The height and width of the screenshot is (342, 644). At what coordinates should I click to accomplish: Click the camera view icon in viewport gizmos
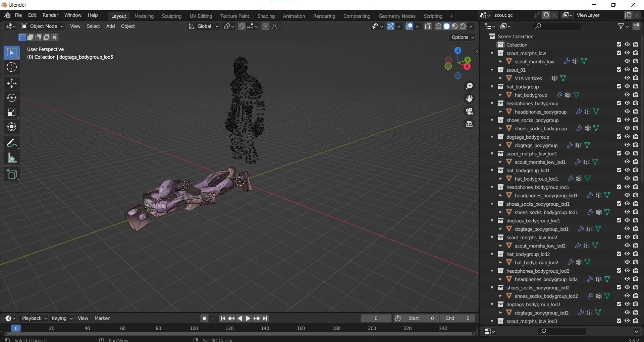click(469, 111)
